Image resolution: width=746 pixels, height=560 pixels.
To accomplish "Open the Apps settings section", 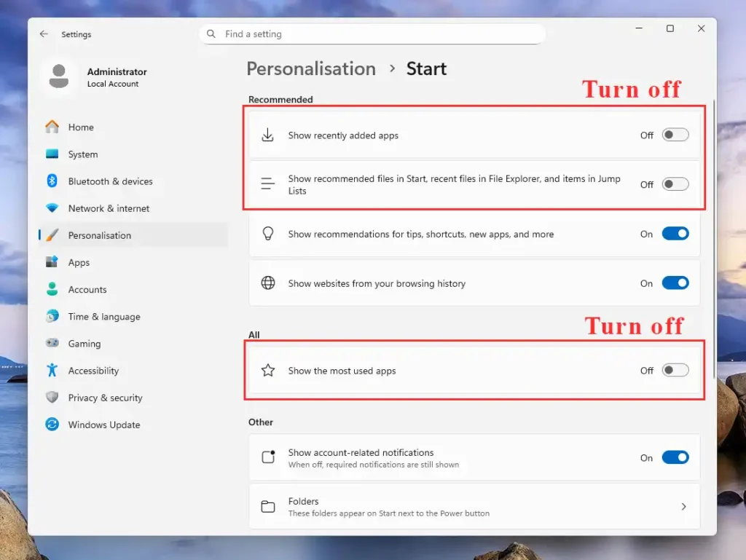I will [79, 262].
